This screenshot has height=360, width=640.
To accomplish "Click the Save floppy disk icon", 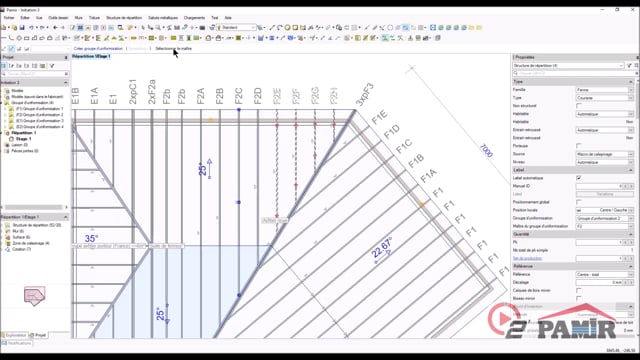I will [22, 28].
